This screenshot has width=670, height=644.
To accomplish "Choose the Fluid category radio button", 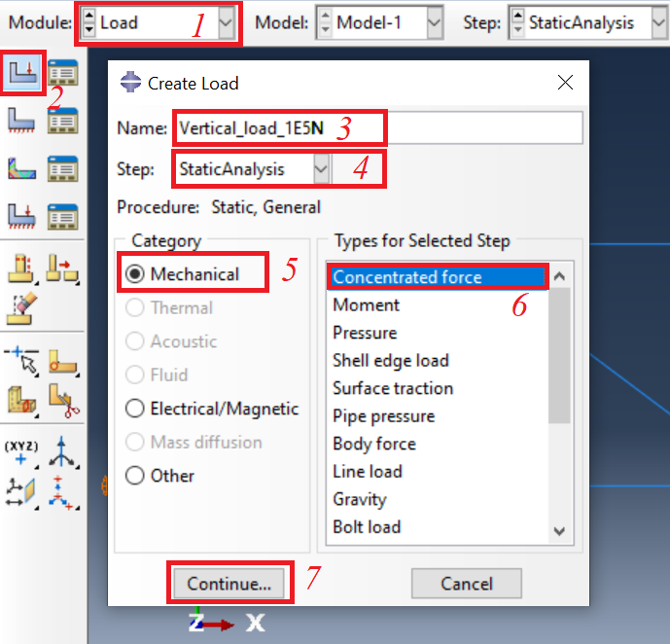I will coord(135,375).
